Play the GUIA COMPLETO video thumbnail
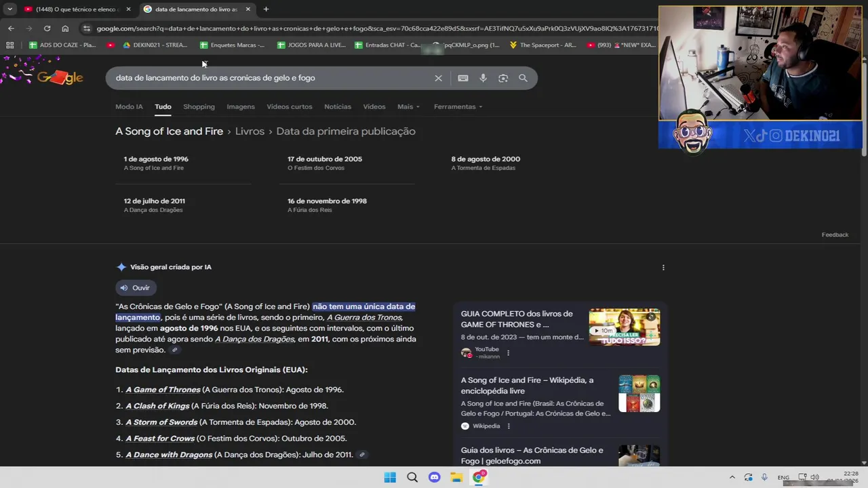The width and height of the screenshot is (868, 488). point(624,327)
